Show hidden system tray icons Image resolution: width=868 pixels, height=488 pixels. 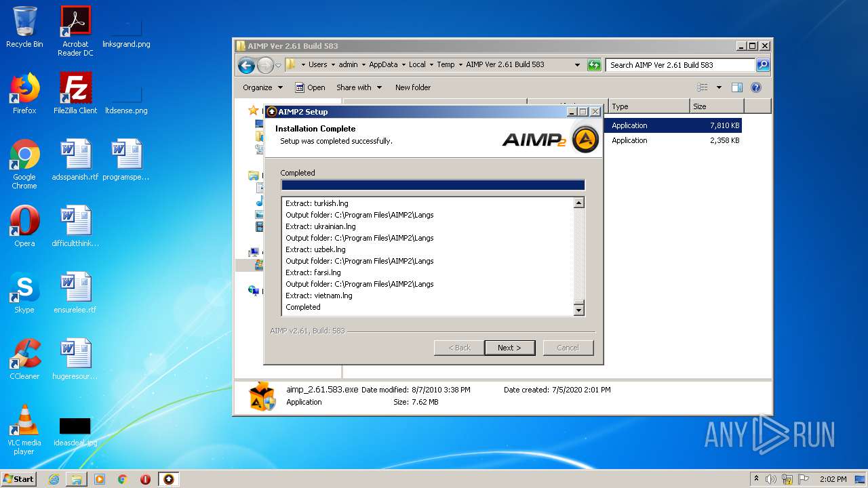tap(757, 479)
